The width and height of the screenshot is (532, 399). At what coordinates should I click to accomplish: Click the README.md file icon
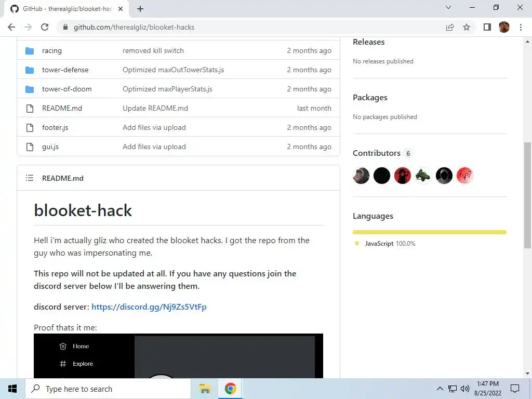[30, 108]
